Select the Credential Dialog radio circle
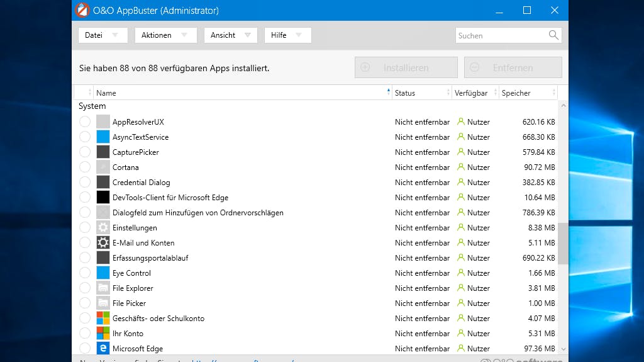Image resolution: width=644 pixels, height=362 pixels. 85,182
